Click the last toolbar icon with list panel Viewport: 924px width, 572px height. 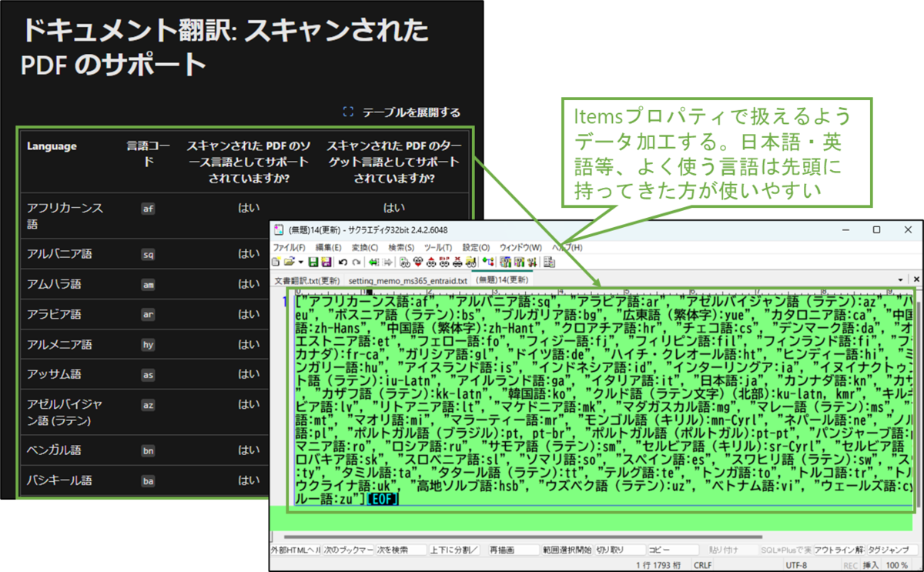[549, 262]
